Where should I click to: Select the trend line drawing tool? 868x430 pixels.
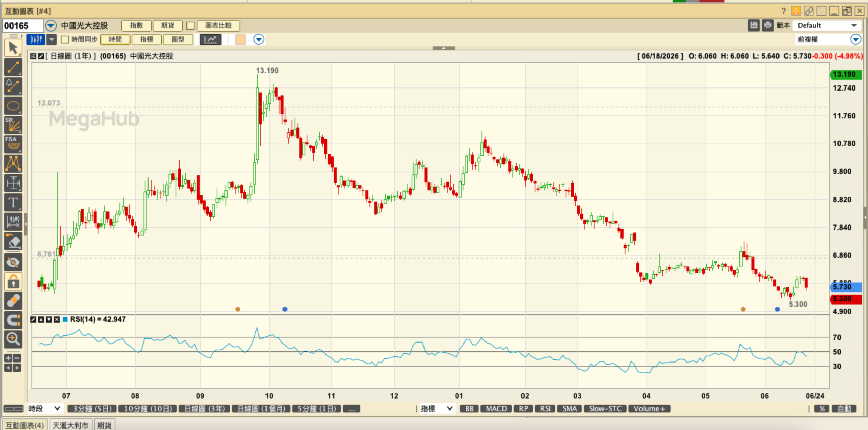pyautogui.click(x=13, y=67)
